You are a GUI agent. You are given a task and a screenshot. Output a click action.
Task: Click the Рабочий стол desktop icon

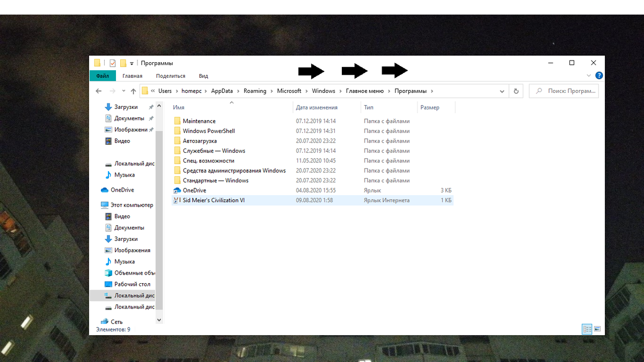click(x=108, y=284)
